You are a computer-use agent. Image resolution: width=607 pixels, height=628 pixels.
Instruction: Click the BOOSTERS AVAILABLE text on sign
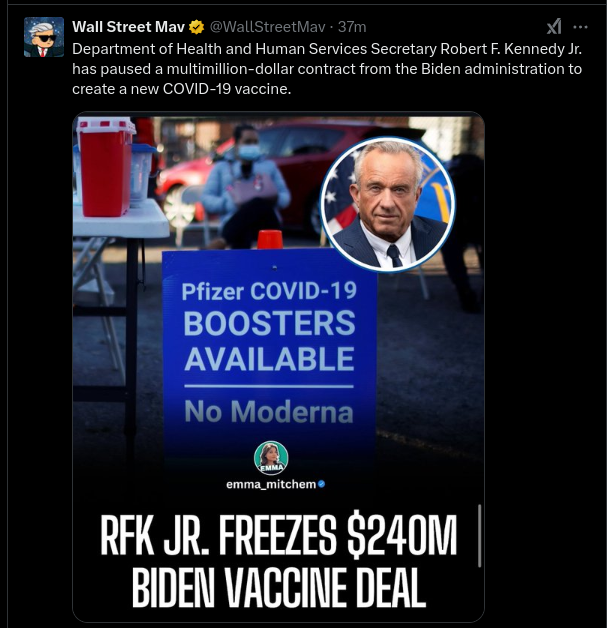click(x=269, y=341)
